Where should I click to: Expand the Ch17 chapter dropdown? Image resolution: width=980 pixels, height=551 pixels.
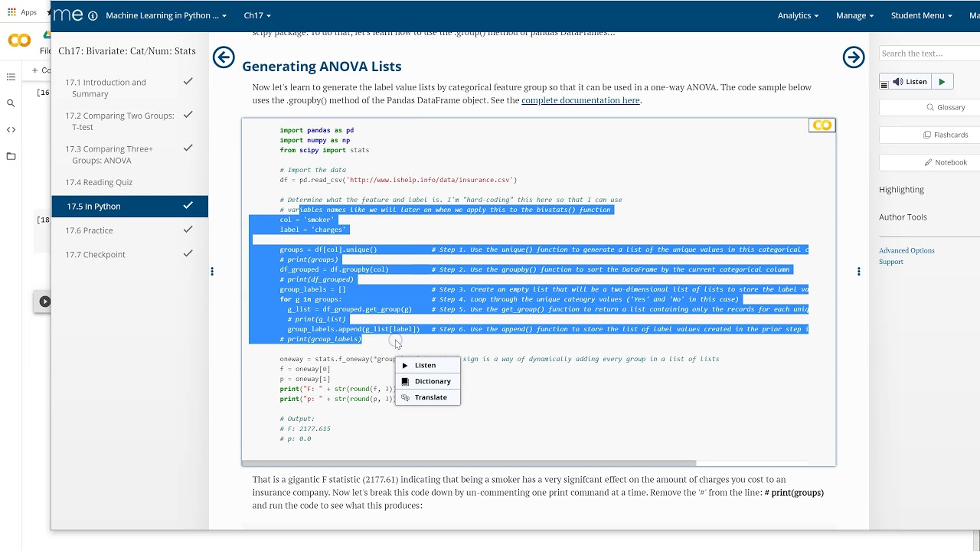tap(256, 15)
